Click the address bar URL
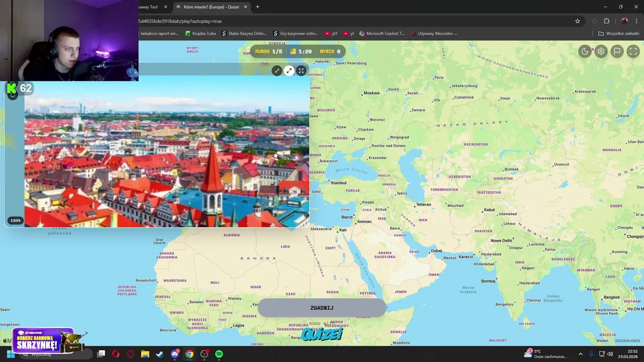Viewport: 644px width, 362px height. [180, 21]
